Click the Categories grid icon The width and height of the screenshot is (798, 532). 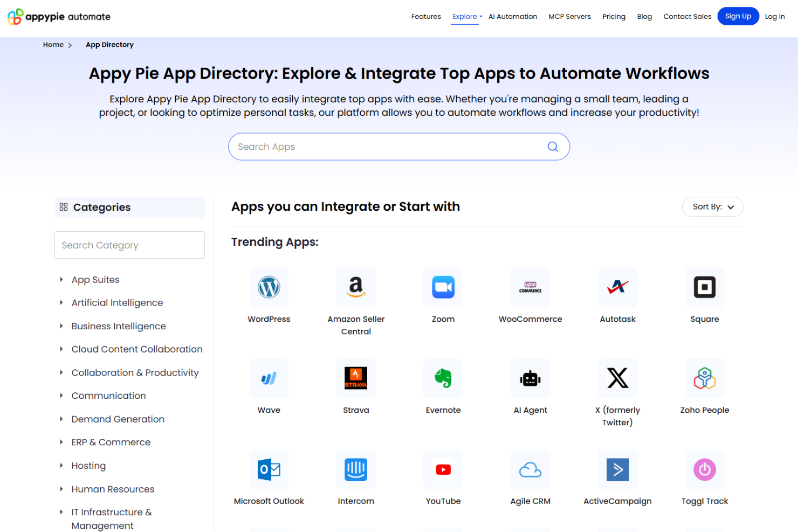(64, 207)
